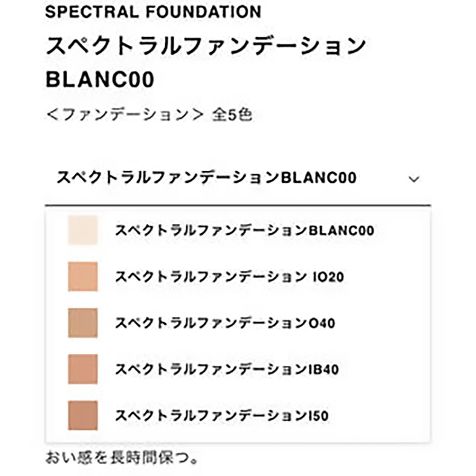Select スペクトラルファンデーションO40 from the list
Image resolution: width=476 pixels, height=476 pixels.
point(225,323)
